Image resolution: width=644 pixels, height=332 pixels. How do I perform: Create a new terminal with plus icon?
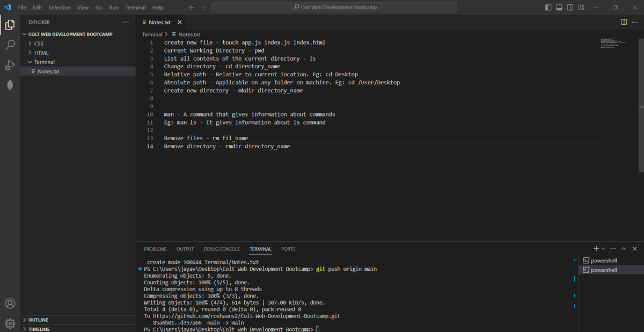click(x=596, y=249)
